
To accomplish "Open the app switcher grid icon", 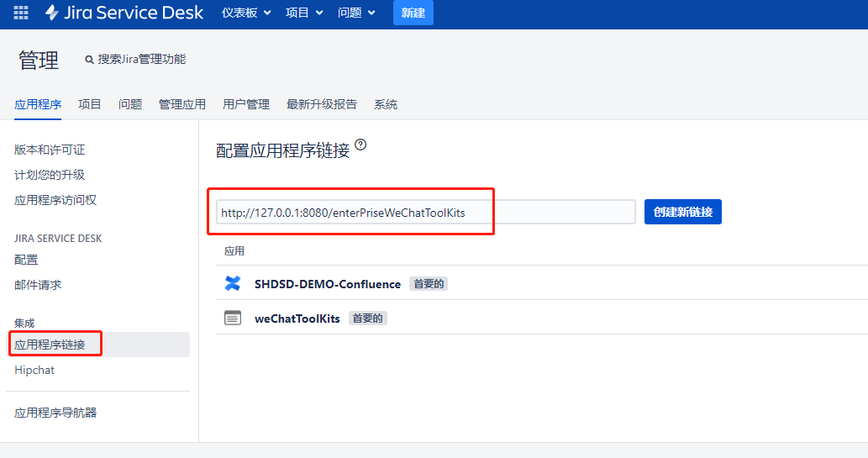I will click(21, 13).
